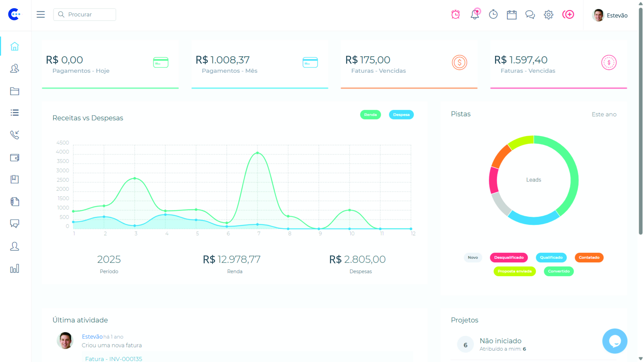Open the chat messages icon
644x362 pixels.
pos(530,14)
